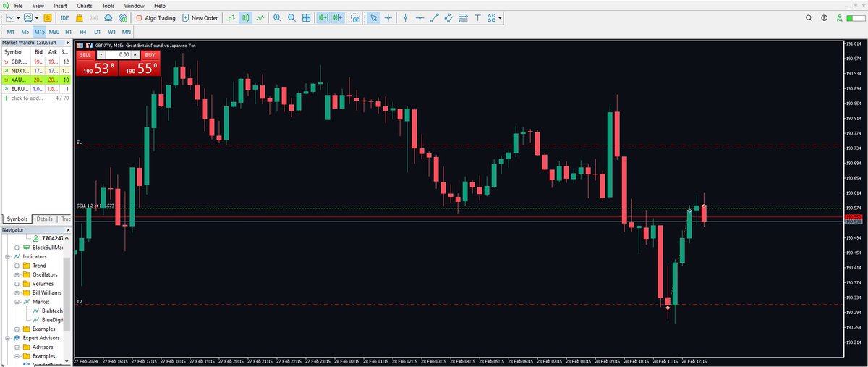Viewport: 868px width, 367px height.
Task: Select the Fibonacci retracement tool
Action: (x=463, y=17)
